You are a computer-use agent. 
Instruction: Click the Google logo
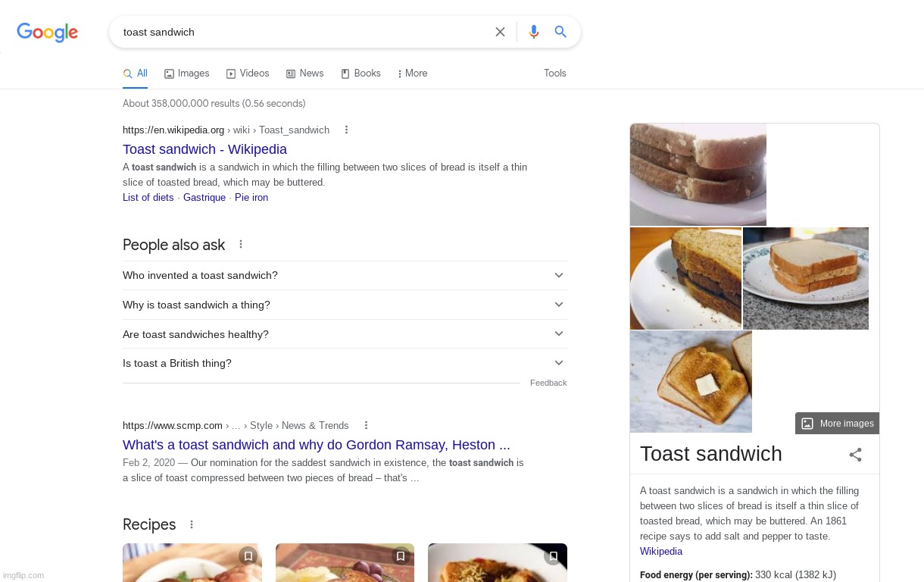point(48,33)
